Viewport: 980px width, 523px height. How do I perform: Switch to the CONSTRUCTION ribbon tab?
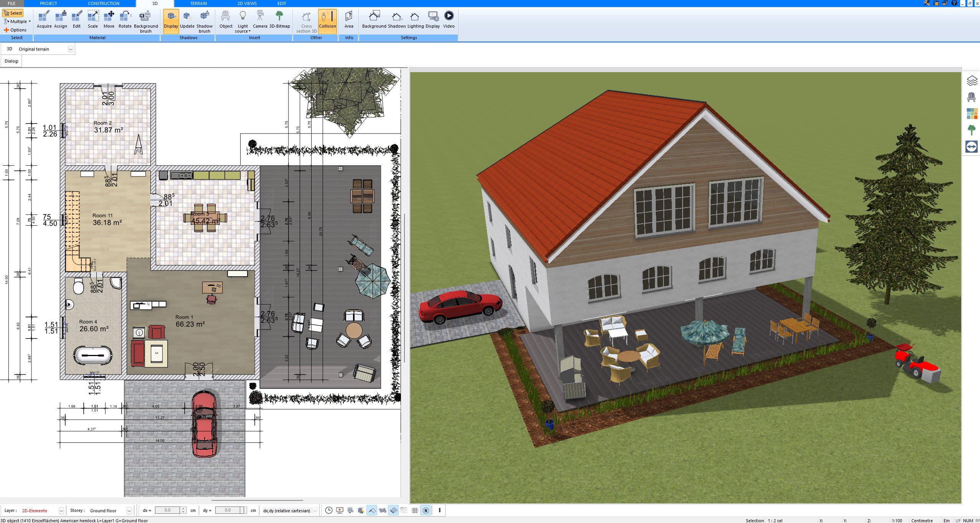click(104, 3)
